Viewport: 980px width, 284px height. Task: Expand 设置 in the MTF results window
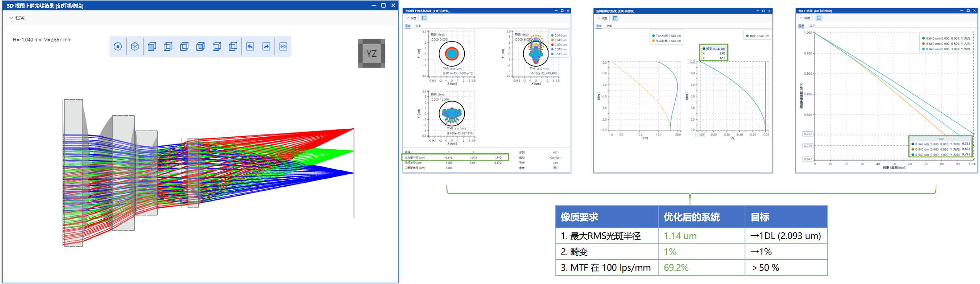[x=805, y=18]
